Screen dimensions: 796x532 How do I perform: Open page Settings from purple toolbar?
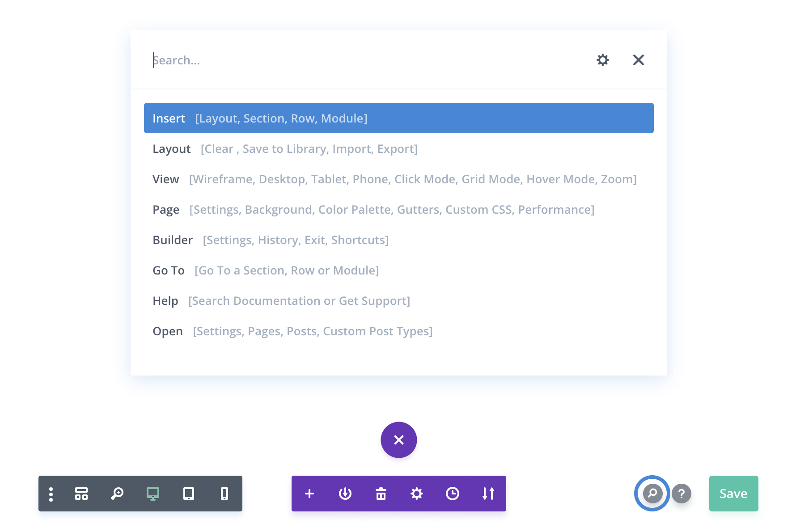point(417,494)
